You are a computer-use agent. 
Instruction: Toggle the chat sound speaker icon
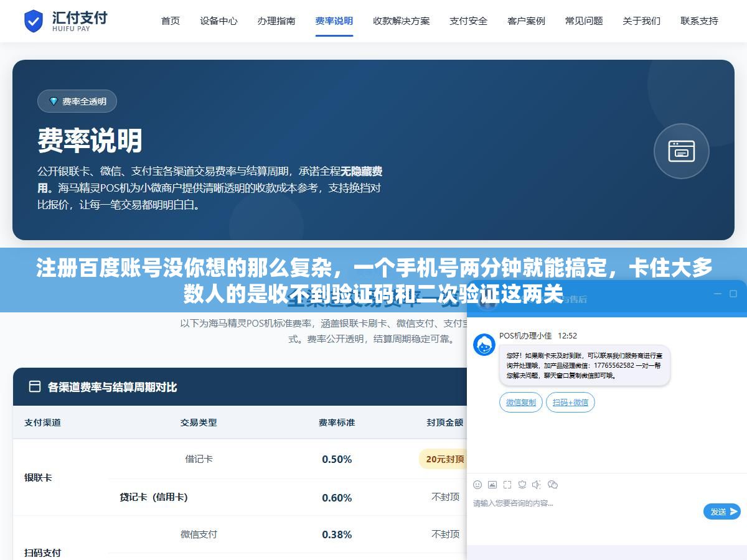coord(537,484)
